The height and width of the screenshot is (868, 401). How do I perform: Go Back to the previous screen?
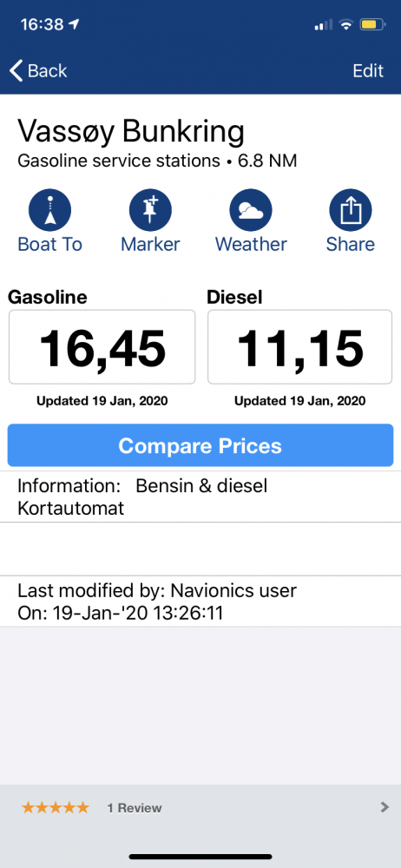[38, 71]
